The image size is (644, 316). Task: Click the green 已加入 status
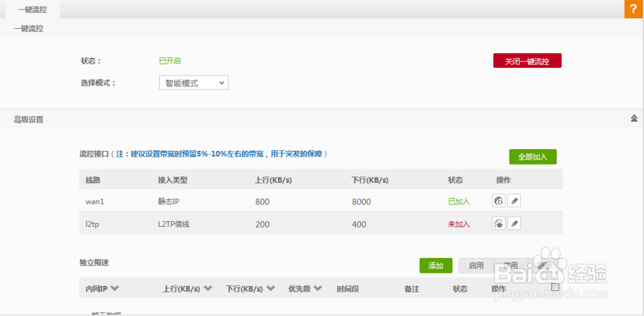(459, 202)
